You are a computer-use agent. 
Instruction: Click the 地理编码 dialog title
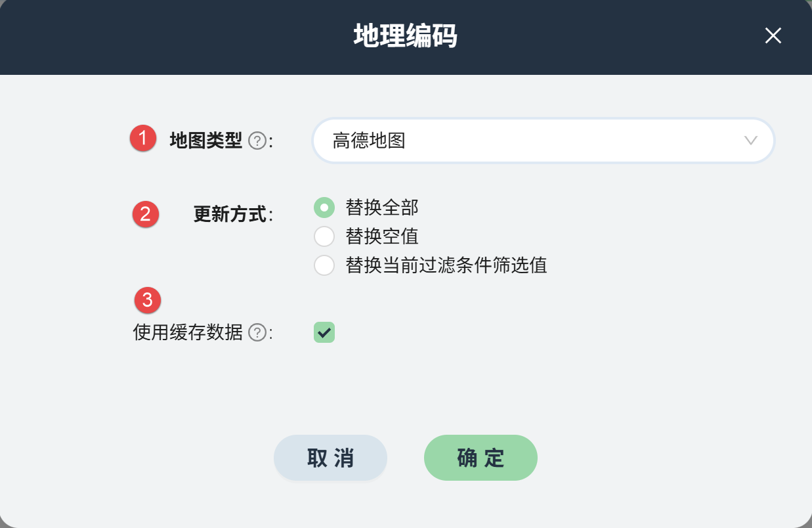pyautogui.click(x=405, y=36)
